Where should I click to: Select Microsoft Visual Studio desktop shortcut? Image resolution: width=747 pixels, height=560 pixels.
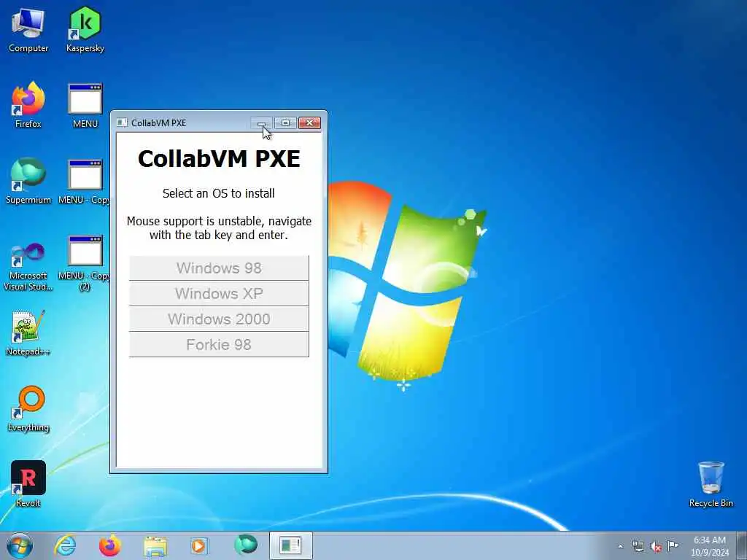tap(28, 267)
